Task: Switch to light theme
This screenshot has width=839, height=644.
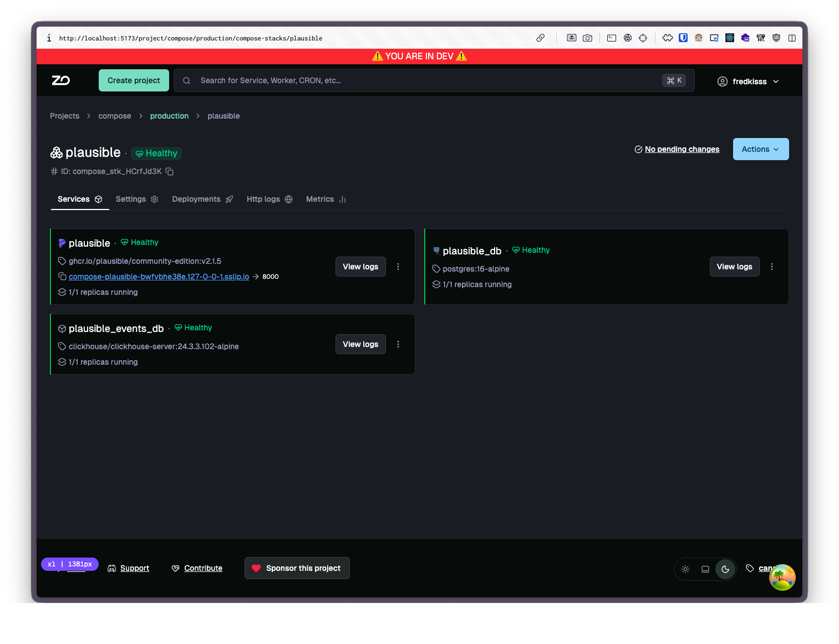Action: tap(685, 569)
